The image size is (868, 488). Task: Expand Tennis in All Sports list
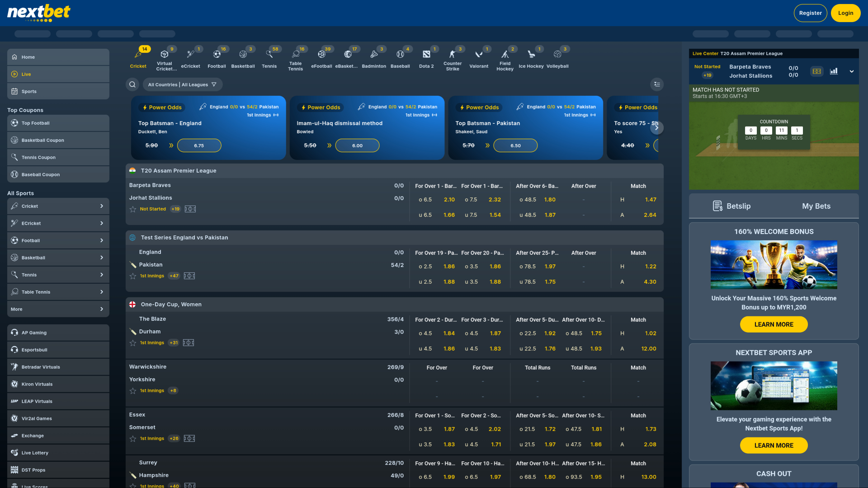pyautogui.click(x=58, y=275)
